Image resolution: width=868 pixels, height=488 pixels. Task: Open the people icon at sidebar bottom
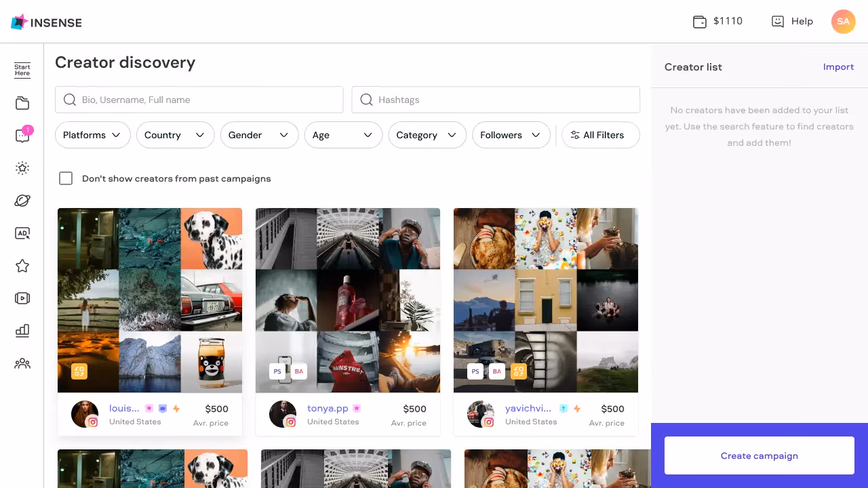pos(22,363)
